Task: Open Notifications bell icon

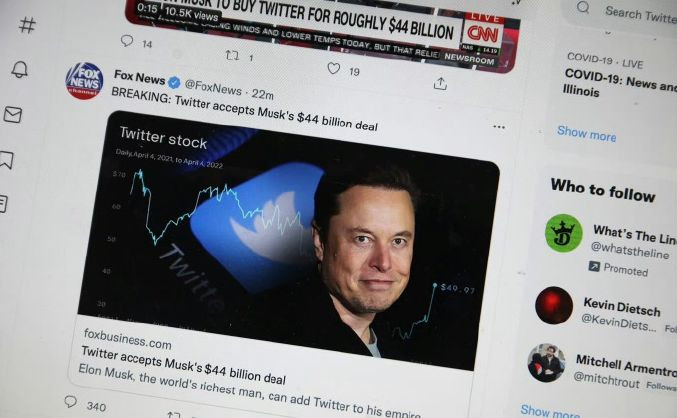Action: [x=20, y=69]
